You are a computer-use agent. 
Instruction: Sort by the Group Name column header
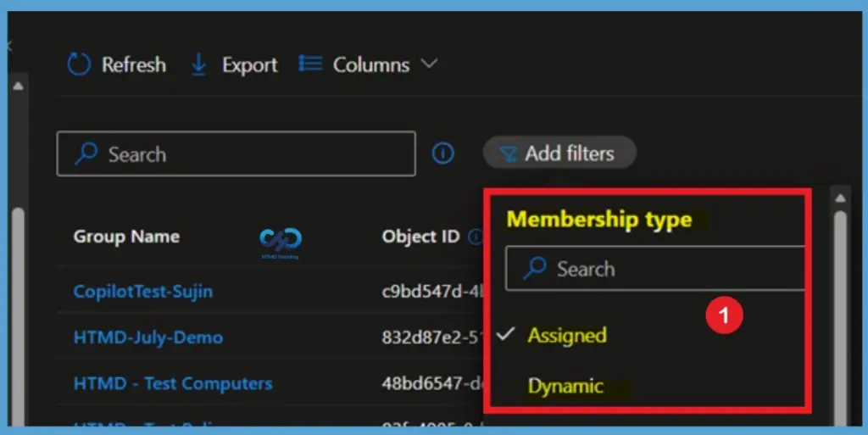click(126, 237)
